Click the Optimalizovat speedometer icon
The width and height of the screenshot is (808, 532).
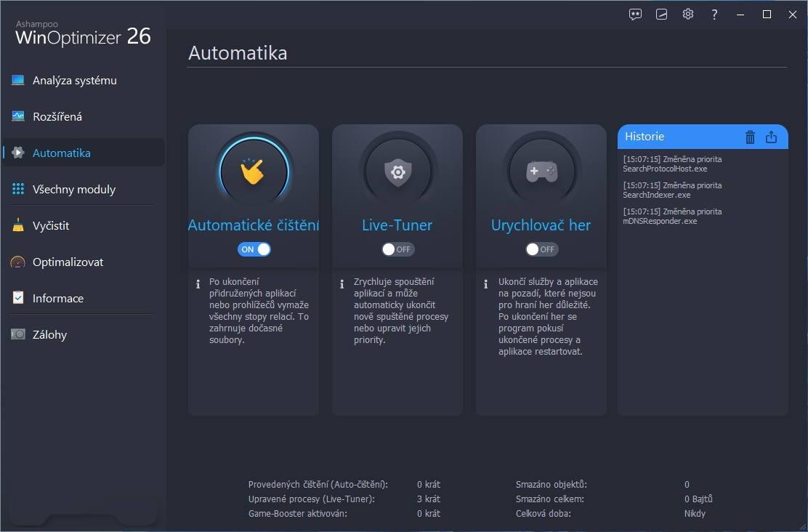coord(18,262)
